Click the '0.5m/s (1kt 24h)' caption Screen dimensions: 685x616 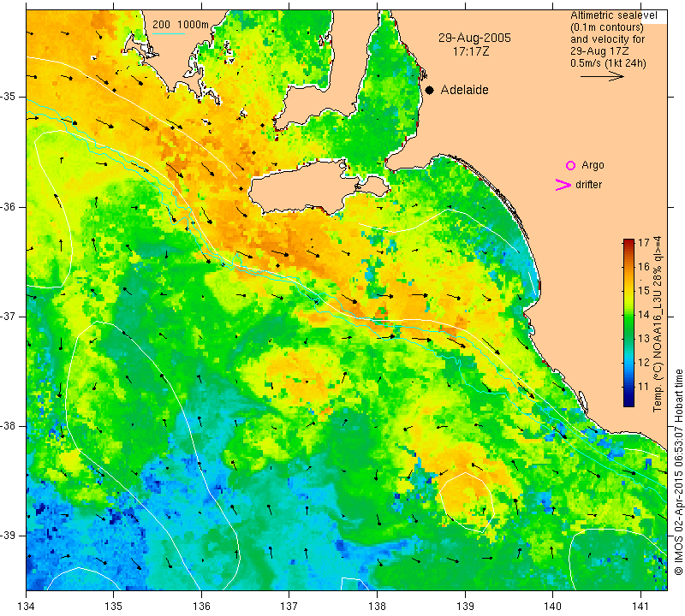click(x=608, y=62)
